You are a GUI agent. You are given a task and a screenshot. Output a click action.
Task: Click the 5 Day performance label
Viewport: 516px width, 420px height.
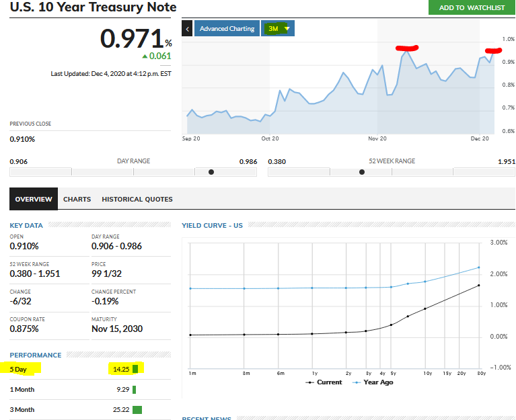(x=18, y=370)
